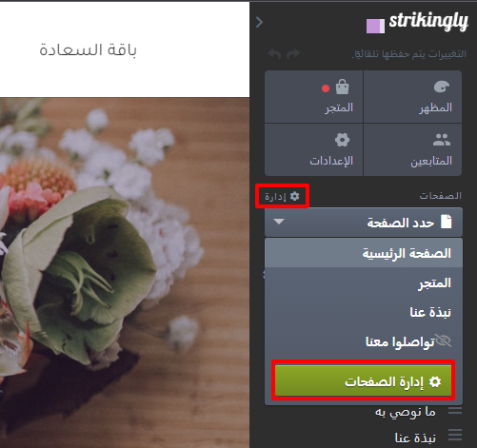The height and width of the screenshot is (448, 477).
Task: Click the drag handle beside ما نوصي به
Action: click(x=455, y=411)
